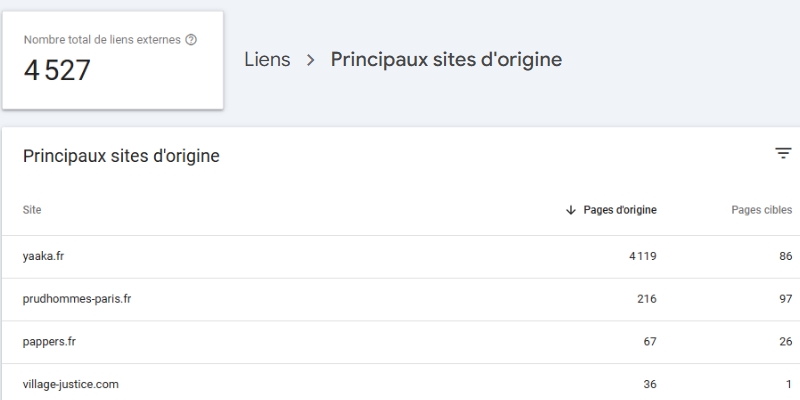Screen dimensions: 800x400
Task: Open village-justice.com site details
Action: (x=72, y=384)
